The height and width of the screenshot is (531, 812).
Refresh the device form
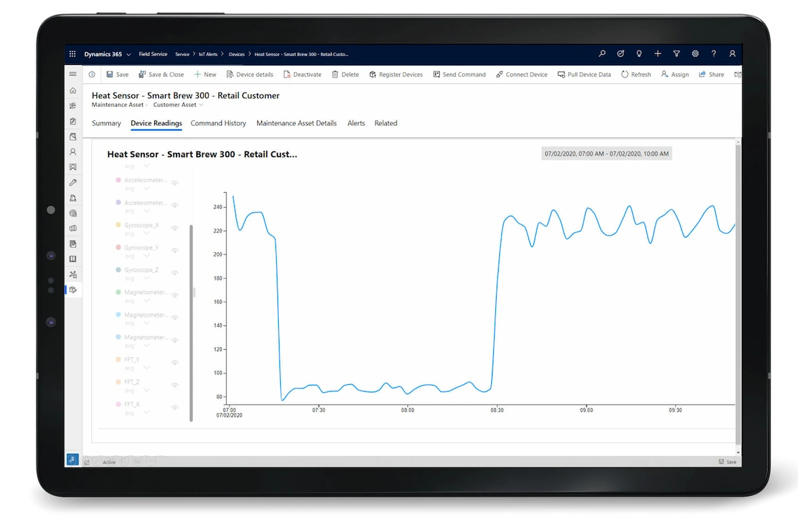point(636,74)
